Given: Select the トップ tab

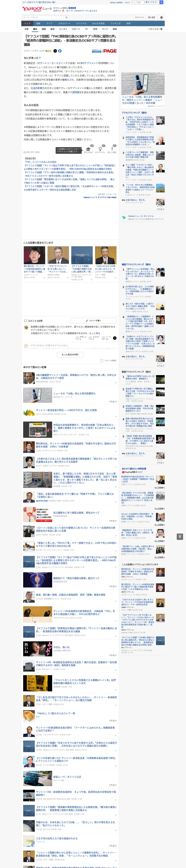Looking at the screenshot, I should [x=27, y=24].
